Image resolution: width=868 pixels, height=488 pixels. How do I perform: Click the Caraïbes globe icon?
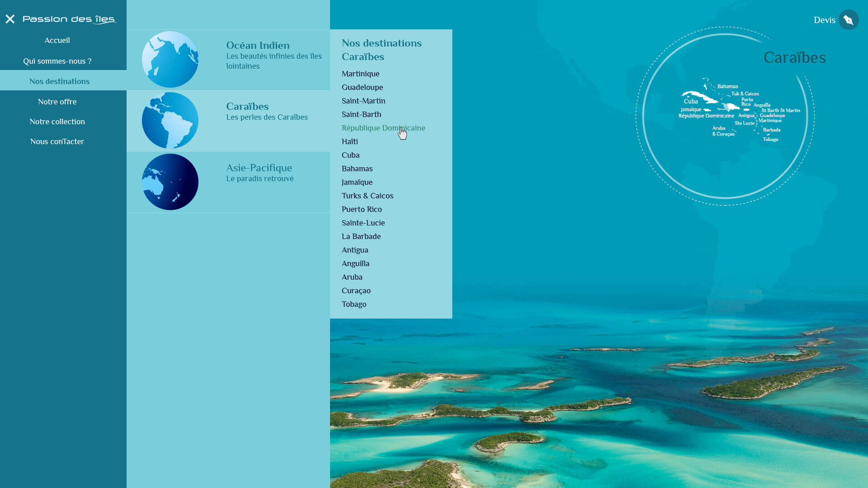[170, 120]
